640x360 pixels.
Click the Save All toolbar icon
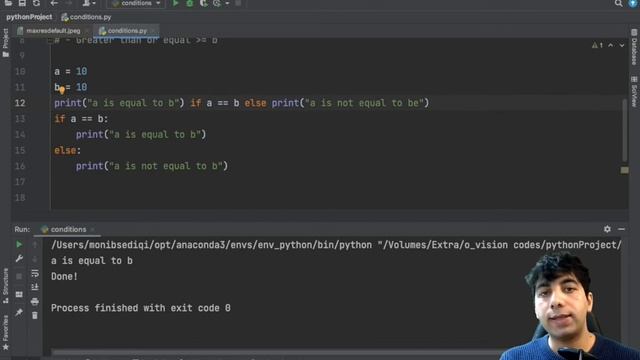click(x=22, y=3)
